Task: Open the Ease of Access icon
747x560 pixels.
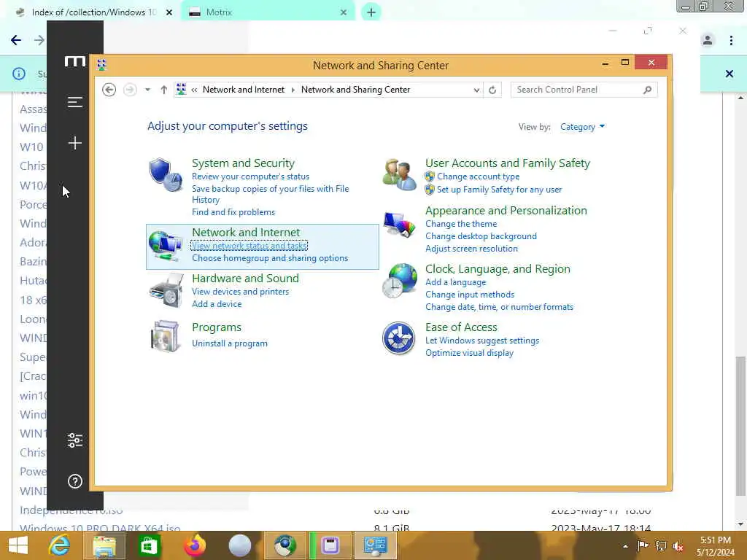Action: tap(399, 338)
